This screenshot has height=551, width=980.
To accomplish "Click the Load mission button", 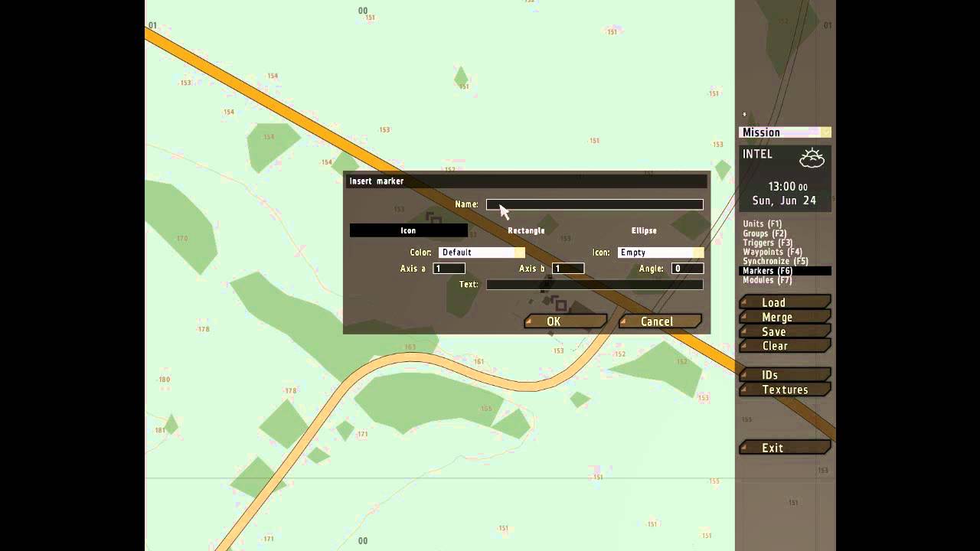I will click(x=785, y=302).
